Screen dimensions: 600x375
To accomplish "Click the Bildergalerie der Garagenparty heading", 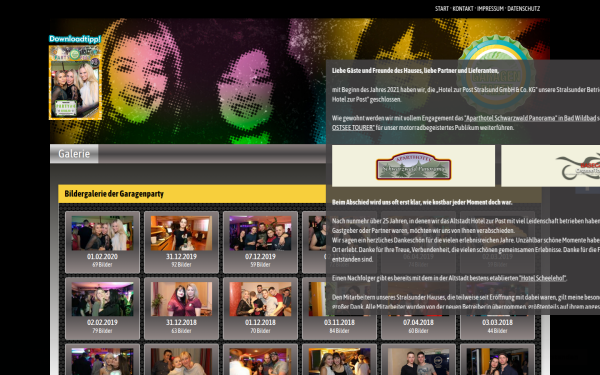I will pyautogui.click(x=114, y=194).
